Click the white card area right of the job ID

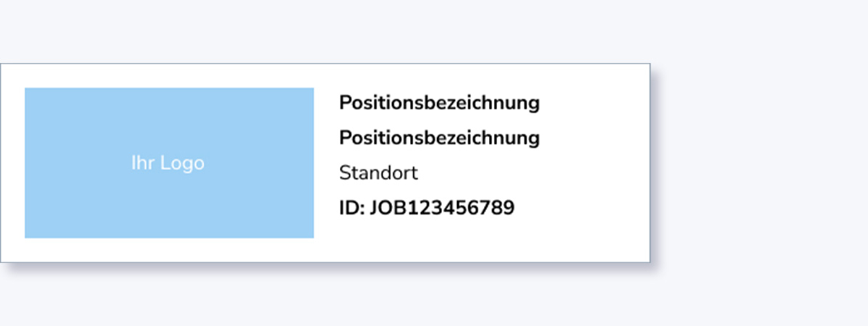pyautogui.click(x=579, y=209)
